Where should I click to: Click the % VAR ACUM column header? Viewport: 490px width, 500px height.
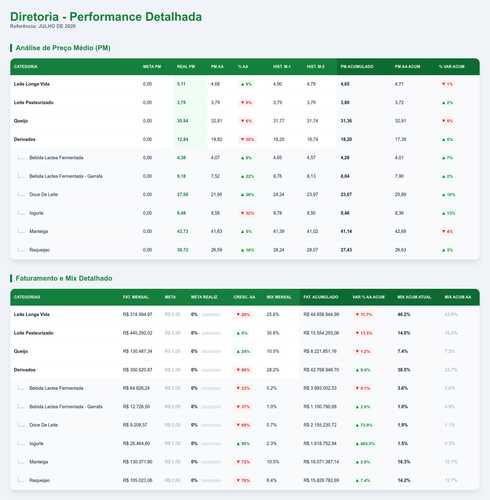pyautogui.click(x=452, y=67)
